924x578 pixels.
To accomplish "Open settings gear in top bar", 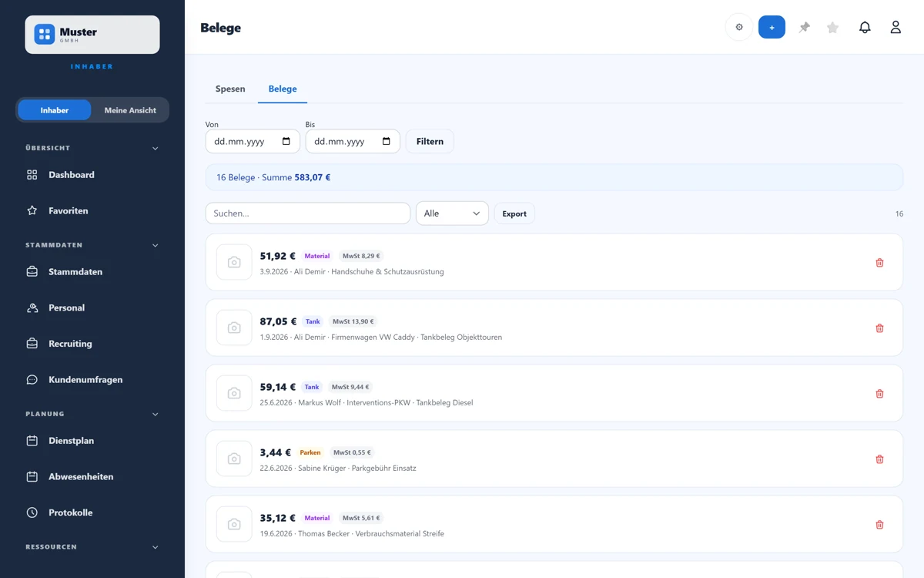I will pyautogui.click(x=739, y=27).
